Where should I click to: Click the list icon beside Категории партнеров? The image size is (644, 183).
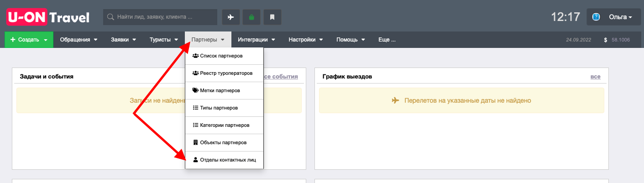tap(195, 125)
